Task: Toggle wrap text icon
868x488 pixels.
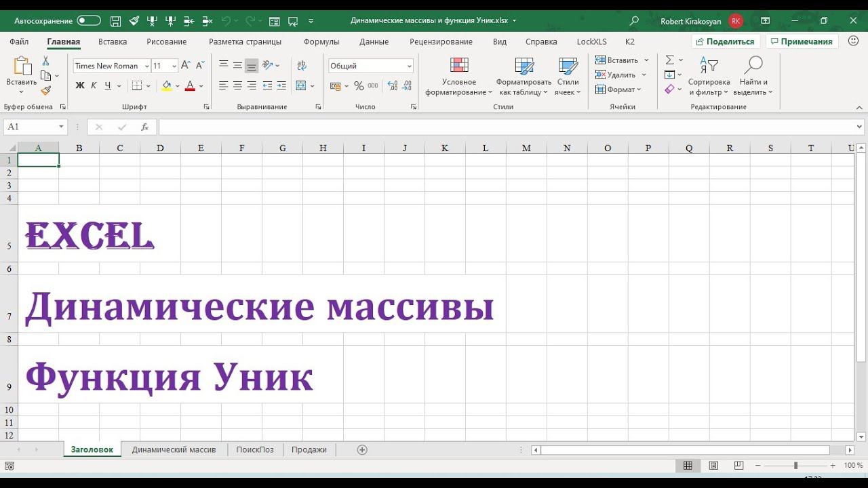Action: click(x=302, y=65)
